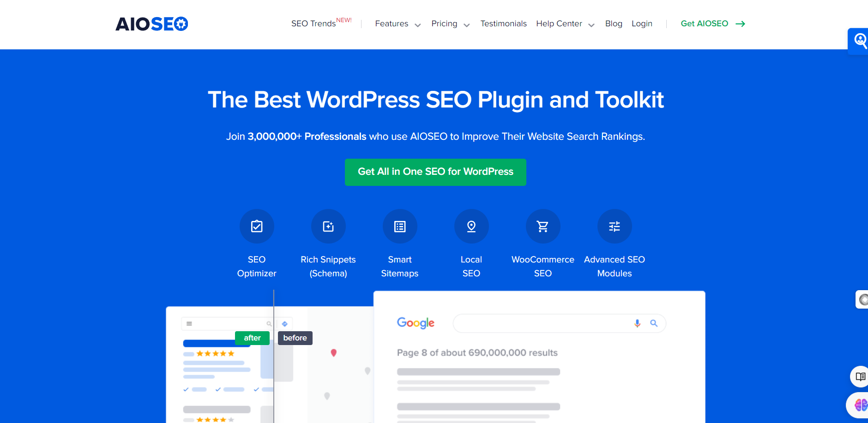
Task: Open the Smart Sitemaps icon
Action: click(x=400, y=226)
